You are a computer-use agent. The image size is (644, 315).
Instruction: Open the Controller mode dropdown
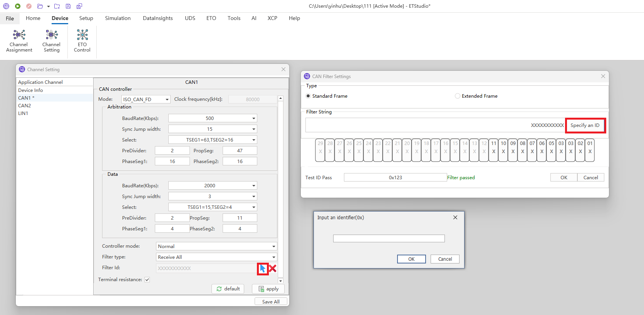216,246
